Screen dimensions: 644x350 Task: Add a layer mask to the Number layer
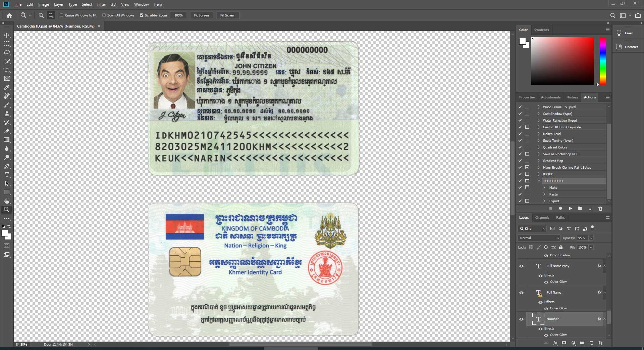click(564, 343)
